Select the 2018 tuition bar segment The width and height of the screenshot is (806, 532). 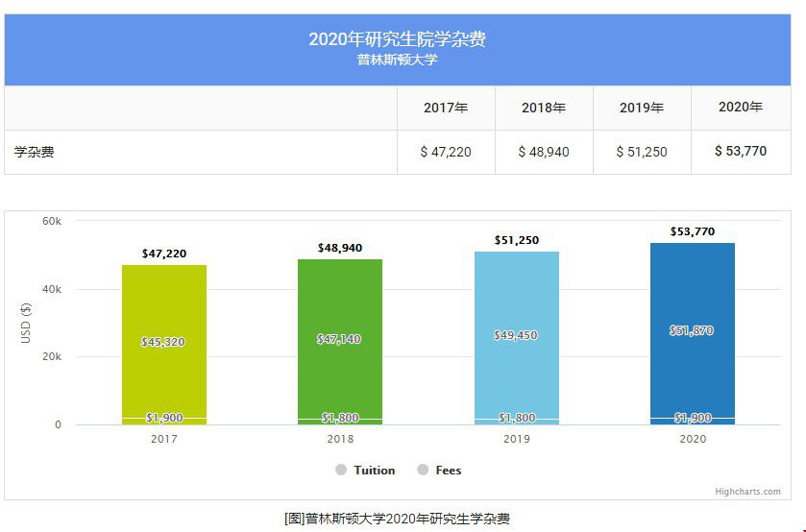(340, 339)
